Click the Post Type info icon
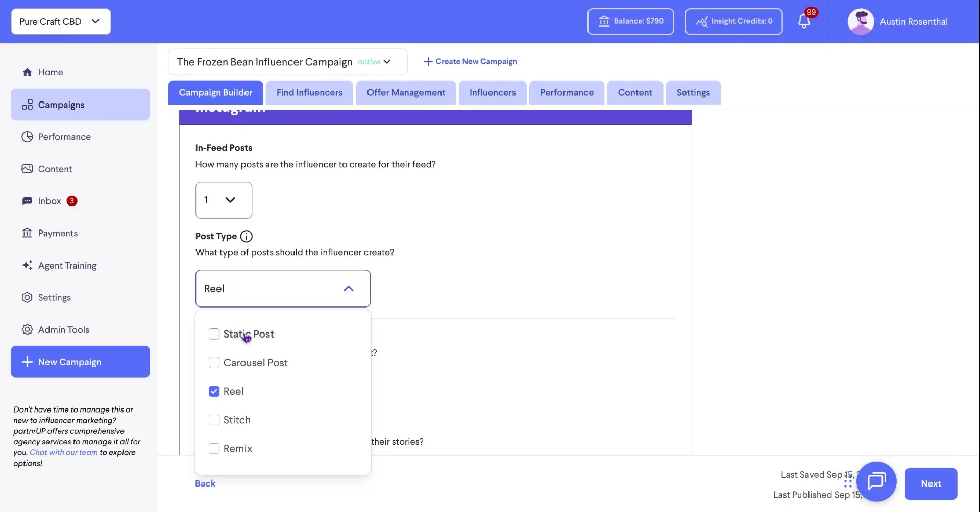The width and height of the screenshot is (980, 512). coord(247,236)
